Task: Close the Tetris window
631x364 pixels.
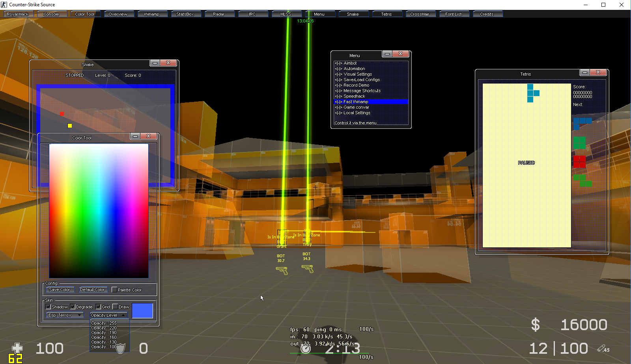Action: [598, 72]
